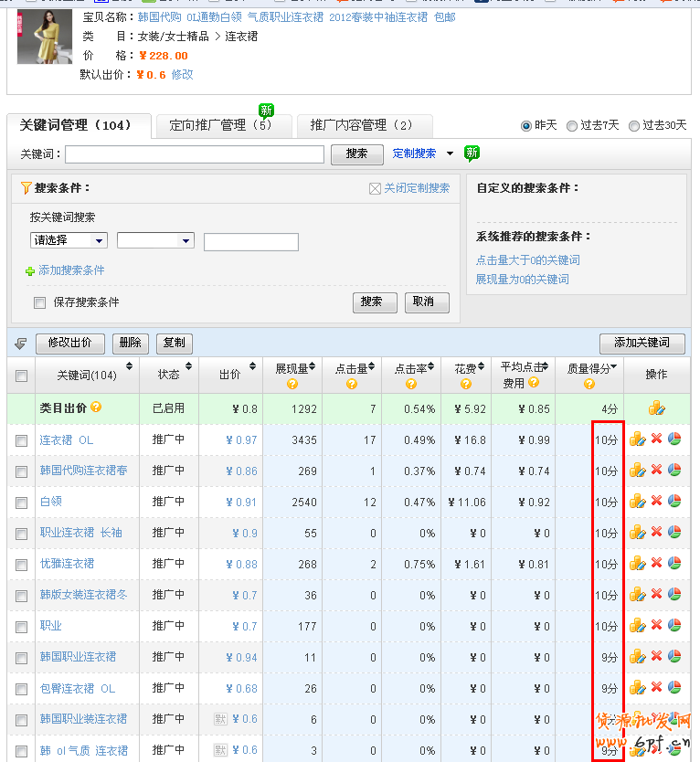Viewport: 700px width, 762px height.
Task: Delete the 白领 keyword using red X icon
Action: [656, 502]
